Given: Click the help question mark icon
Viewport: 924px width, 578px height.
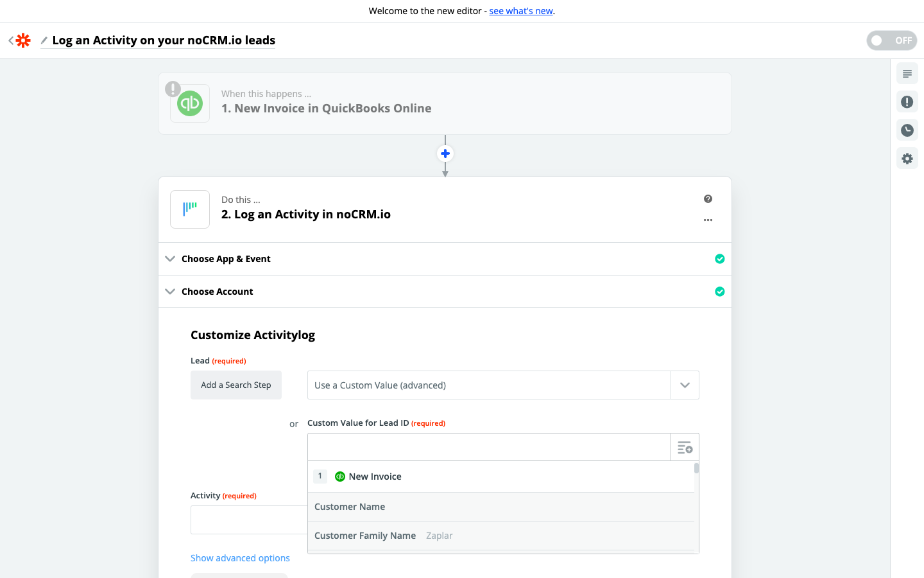Looking at the screenshot, I should [708, 199].
